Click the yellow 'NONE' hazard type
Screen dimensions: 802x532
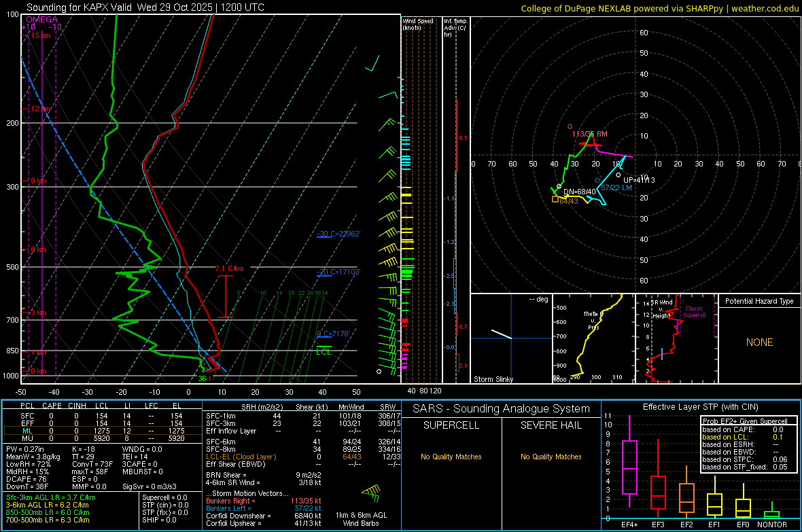click(760, 342)
